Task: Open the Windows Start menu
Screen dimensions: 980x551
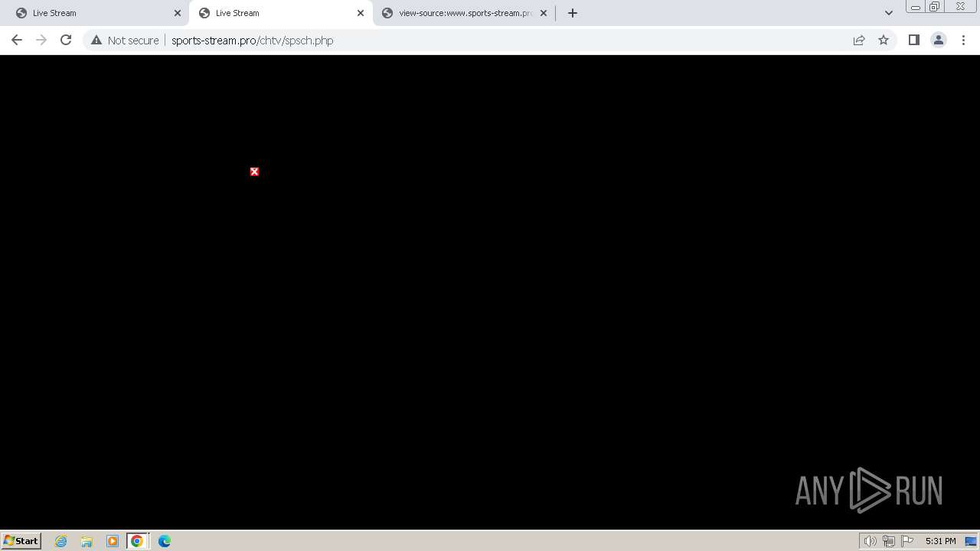Action: coord(21,540)
